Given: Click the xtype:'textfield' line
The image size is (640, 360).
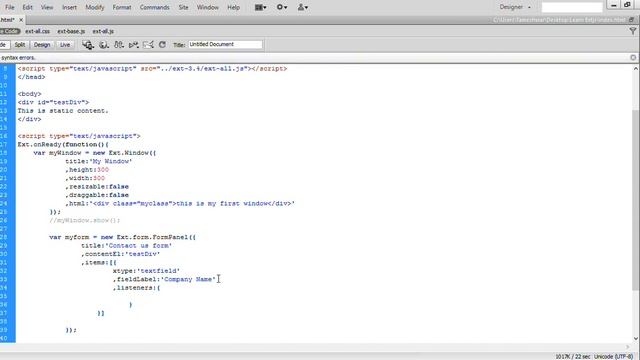Looking at the screenshot, I should 146,271.
